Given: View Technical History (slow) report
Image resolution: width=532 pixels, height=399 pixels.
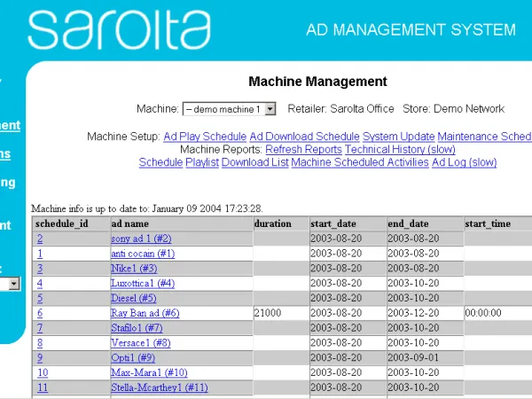Looking at the screenshot, I should coord(400,150).
